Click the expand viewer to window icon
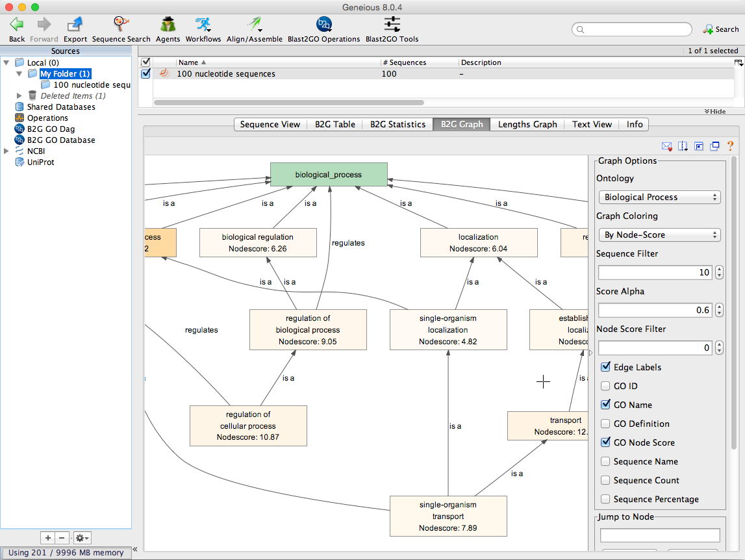The image size is (745, 560). click(x=699, y=146)
